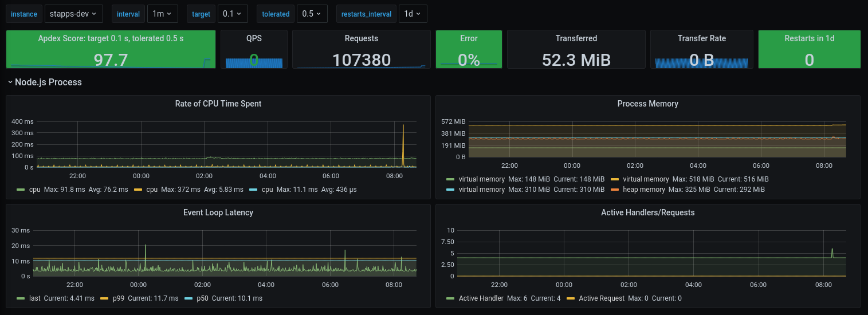Image resolution: width=868 pixels, height=315 pixels.
Task: Click the Apdex Score stat panel title
Action: pyautogui.click(x=111, y=38)
